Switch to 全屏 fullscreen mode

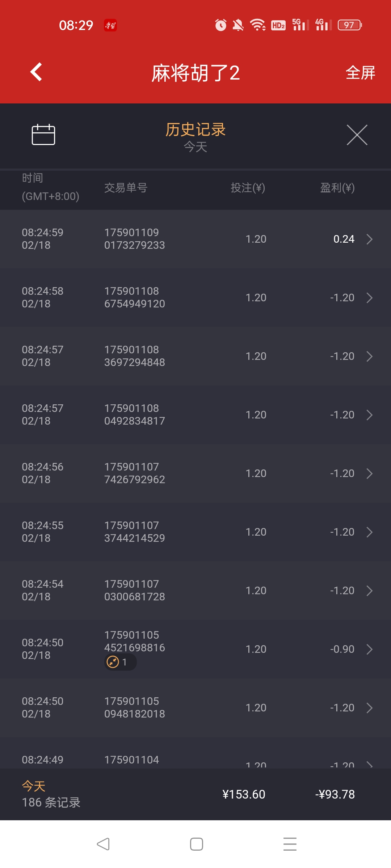[360, 73]
